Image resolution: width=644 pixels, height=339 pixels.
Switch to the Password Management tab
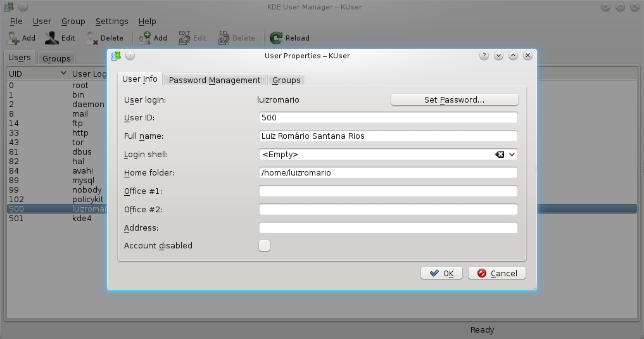coord(215,80)
